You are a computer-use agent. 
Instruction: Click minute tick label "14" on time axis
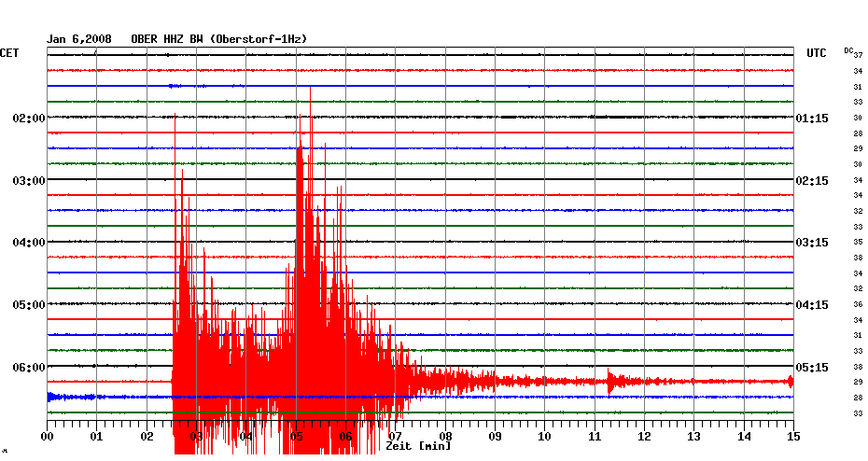(744, 437)
